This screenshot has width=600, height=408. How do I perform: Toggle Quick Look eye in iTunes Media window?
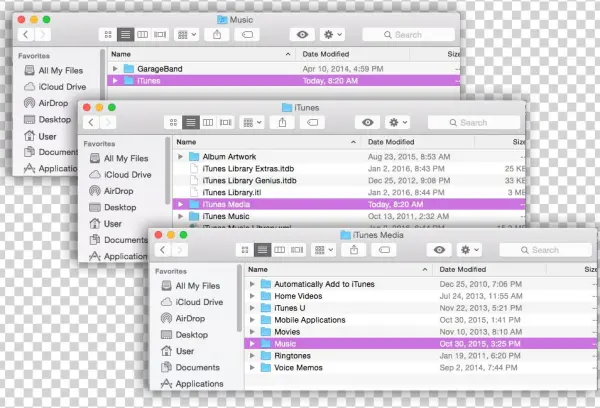click(x=439, y=250)
